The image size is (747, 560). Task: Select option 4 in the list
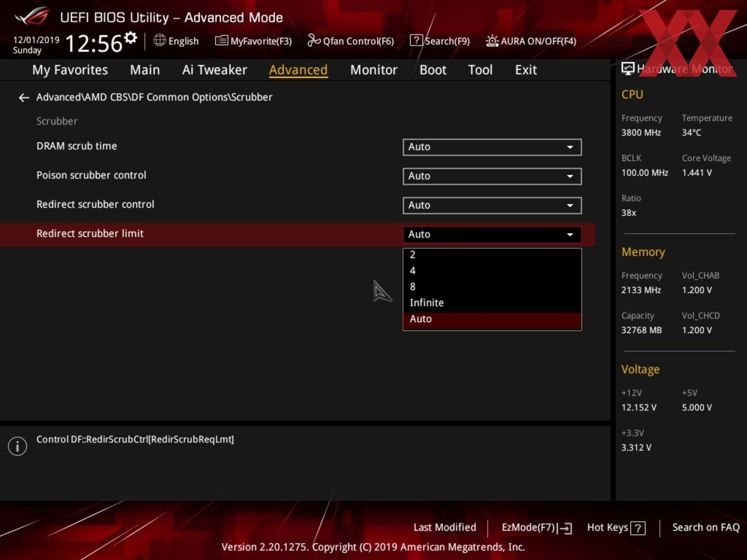pyautogui.click(x=492, y=271)
